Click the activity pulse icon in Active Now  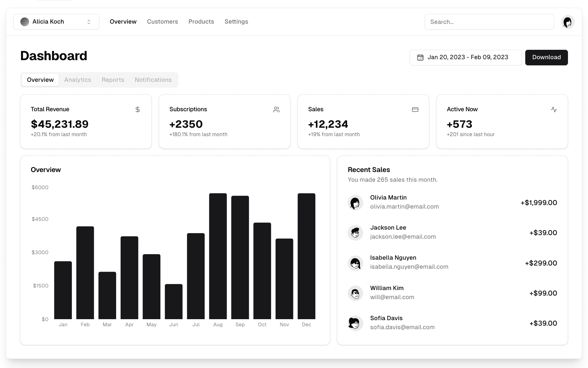(554, 110)
